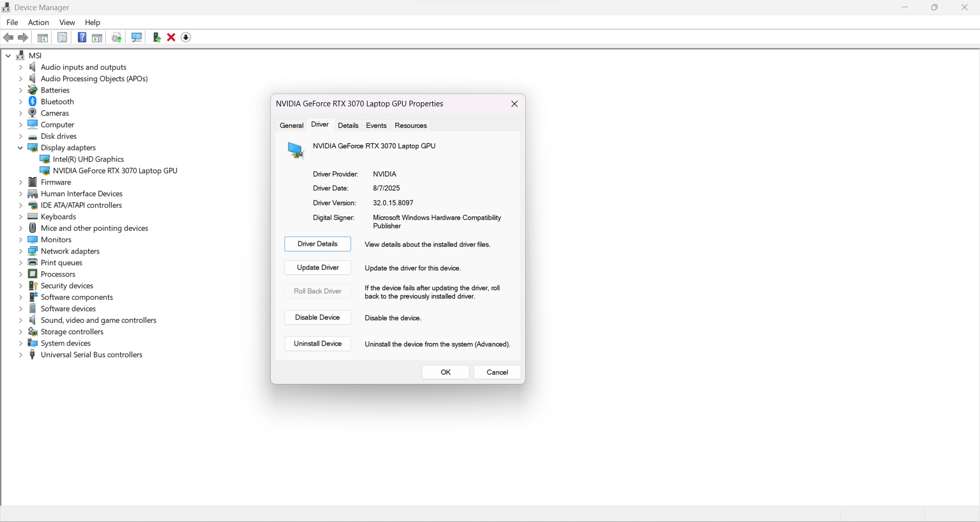Click the Uninstall Device button
The image size is (980, 522).
point(318,344)
